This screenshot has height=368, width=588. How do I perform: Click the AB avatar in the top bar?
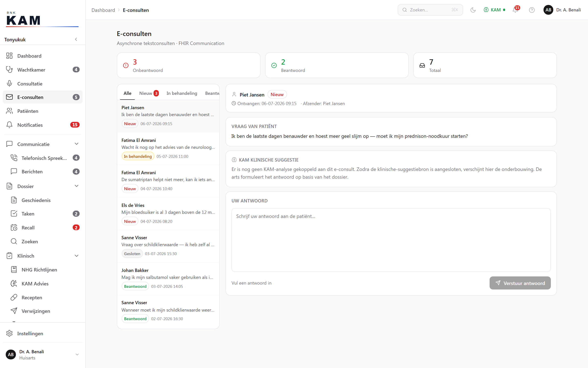[548, 10]
